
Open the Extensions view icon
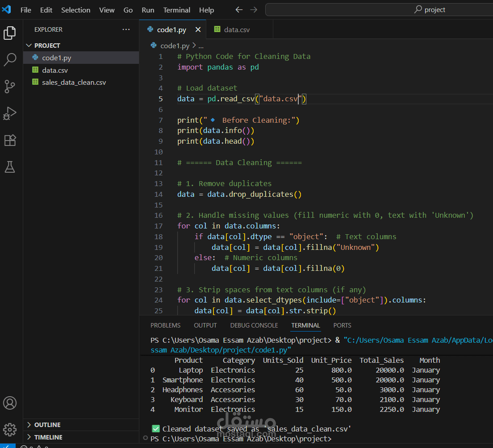coord(10,140)
